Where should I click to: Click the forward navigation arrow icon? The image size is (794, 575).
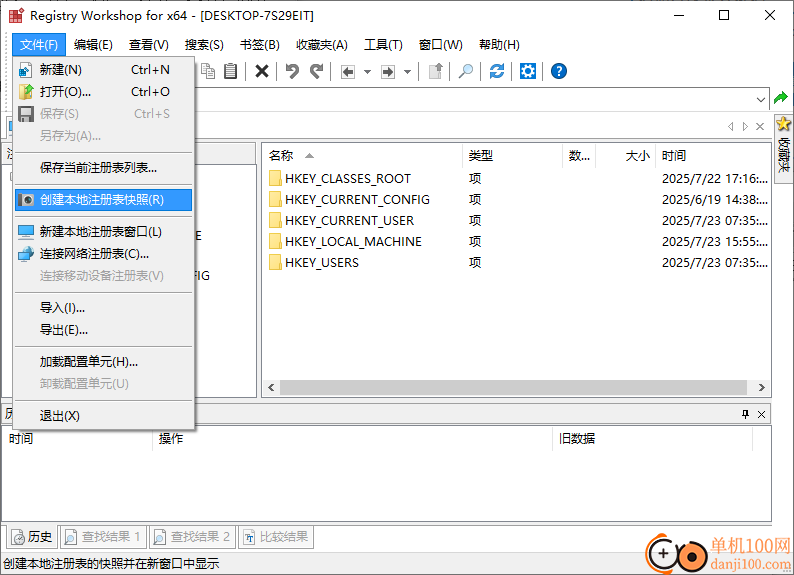(x=388, y=72)
